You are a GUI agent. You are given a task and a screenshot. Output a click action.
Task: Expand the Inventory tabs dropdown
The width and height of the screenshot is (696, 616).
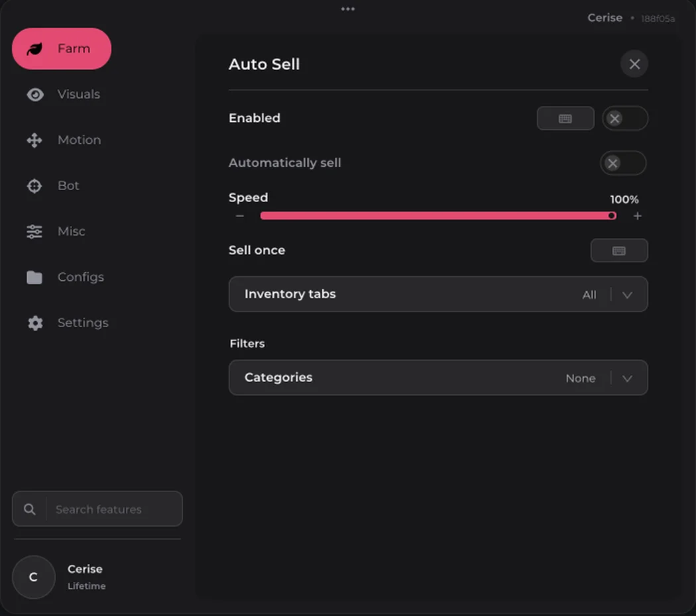(438, 294)
